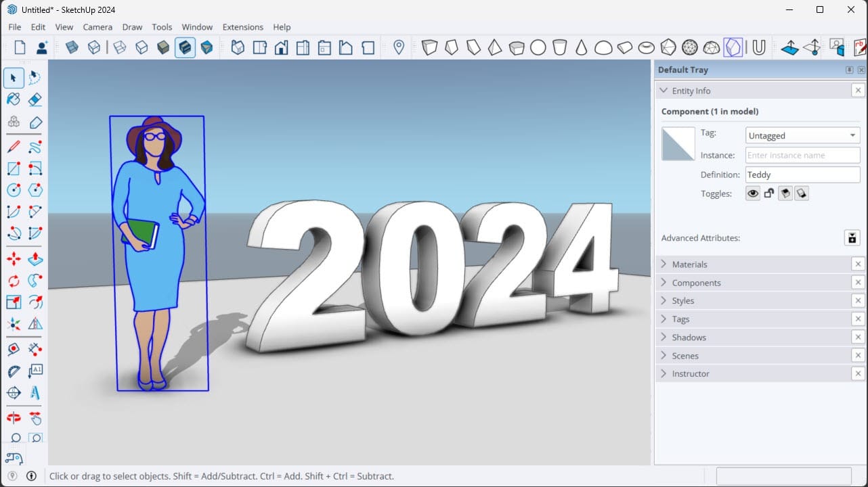Select the Select tool arrow
Viewport: 868px width, 487px height.
tap(14, 78)
